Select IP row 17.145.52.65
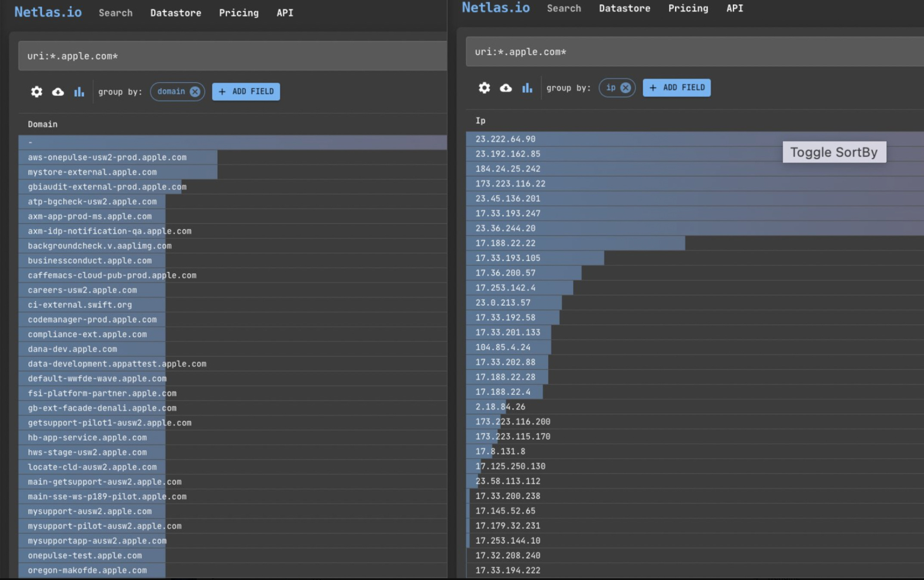 [695, 511]
